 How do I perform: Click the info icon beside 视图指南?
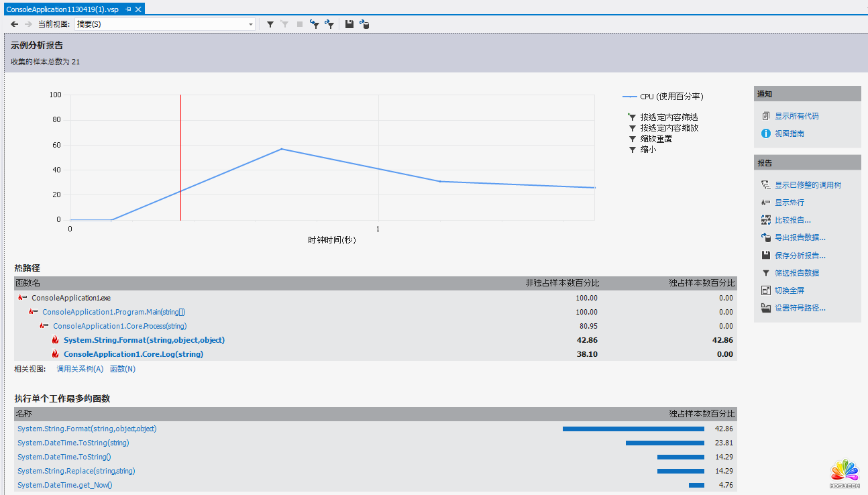click(766, 133)
